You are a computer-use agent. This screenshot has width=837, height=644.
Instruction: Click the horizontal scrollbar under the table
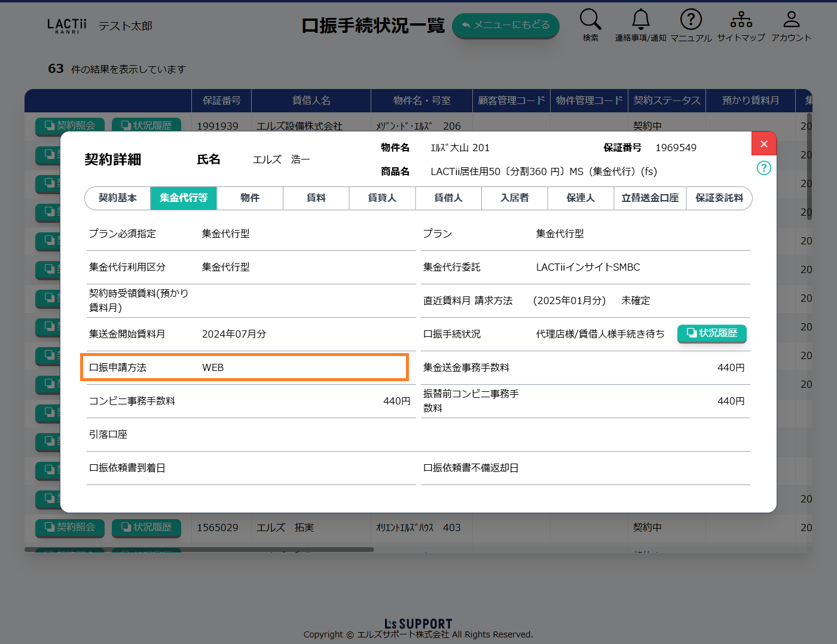199,550
